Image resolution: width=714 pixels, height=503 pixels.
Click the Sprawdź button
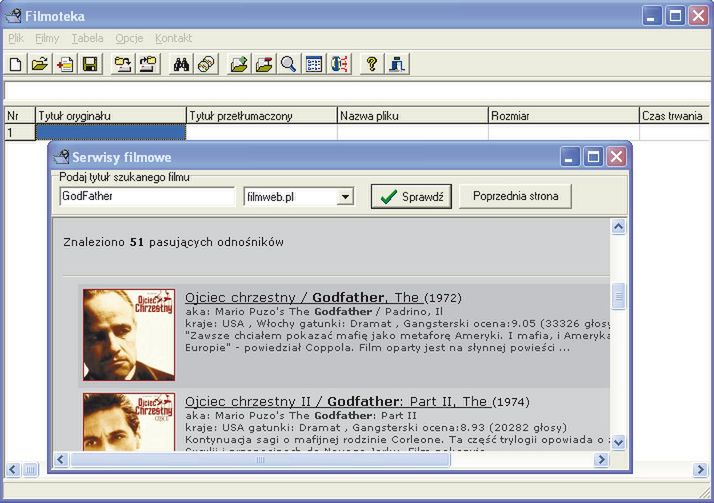pos(411,197)
